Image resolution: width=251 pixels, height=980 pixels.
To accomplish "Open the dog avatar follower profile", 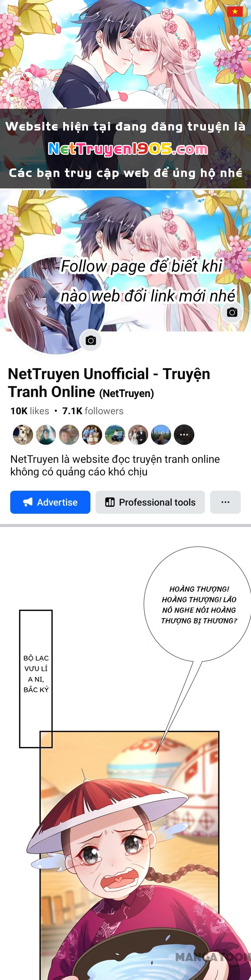I will click(23, 434).
